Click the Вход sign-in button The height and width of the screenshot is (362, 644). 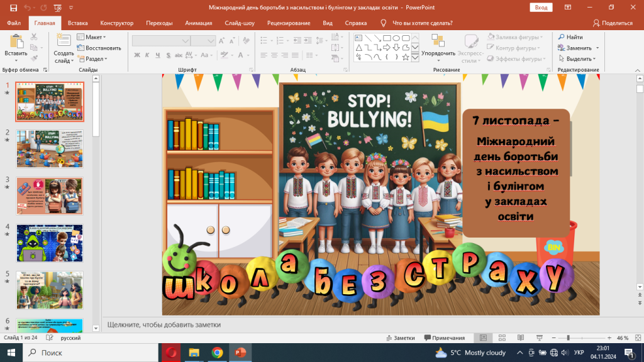(540, 7)
